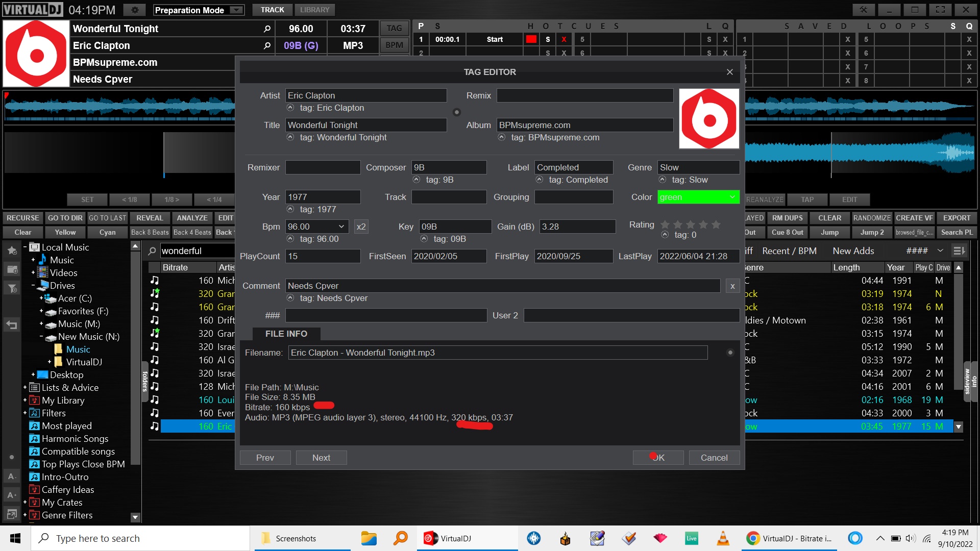The height and width of the screenshot is (551, 980).
Task: Click the ANALYZE button
Action: tap(192, 218)
